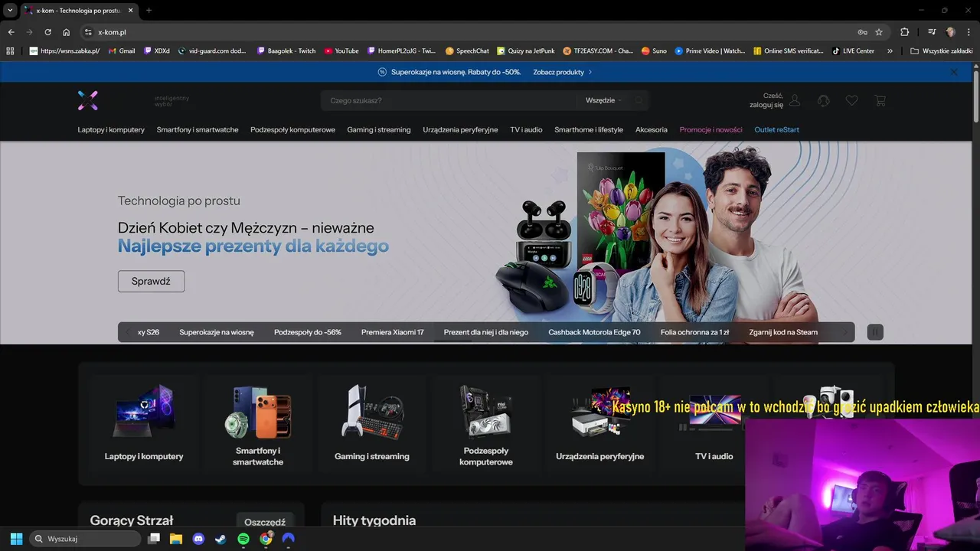Viewport: 980px width, 551px height.
Task: Open Wszystkie zakładki bookmarks folder
Action: point(941,51)
